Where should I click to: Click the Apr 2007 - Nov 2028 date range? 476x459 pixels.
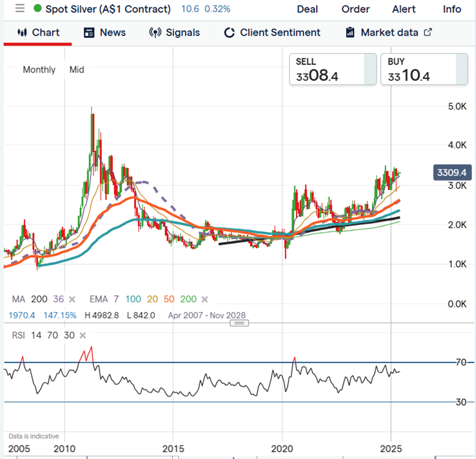[207, 315]
